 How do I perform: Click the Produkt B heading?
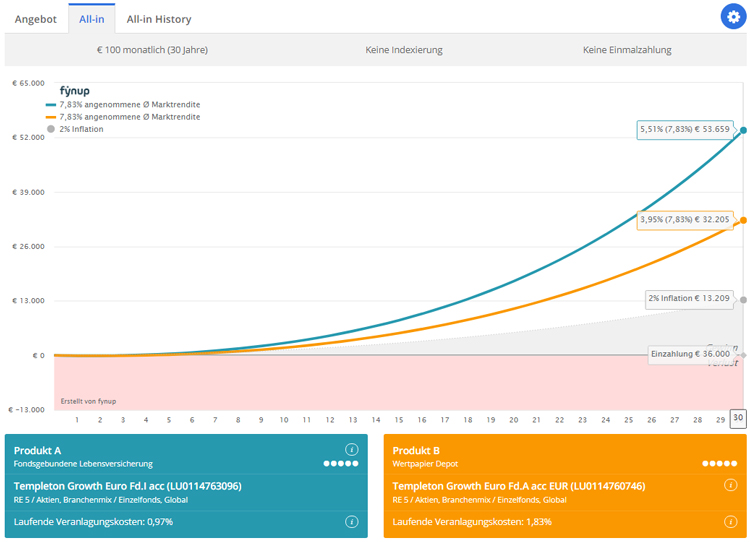coord(416,451)
